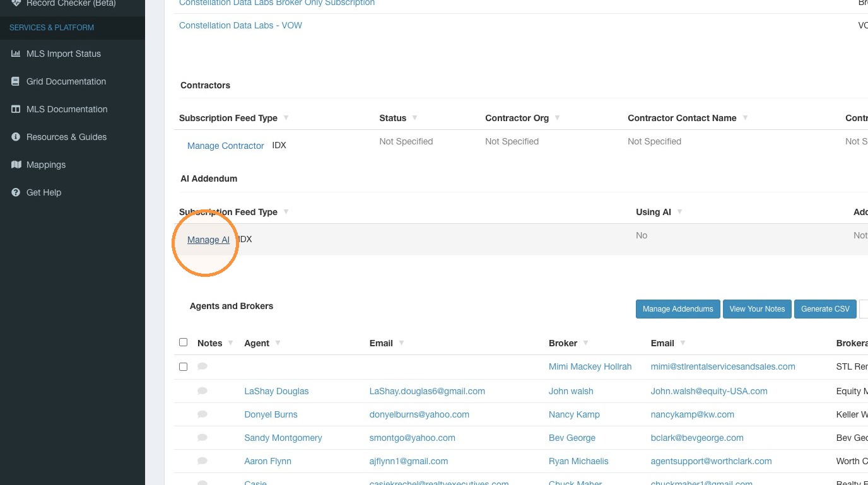Open broker Bev George link

click(x=572, y=438)
